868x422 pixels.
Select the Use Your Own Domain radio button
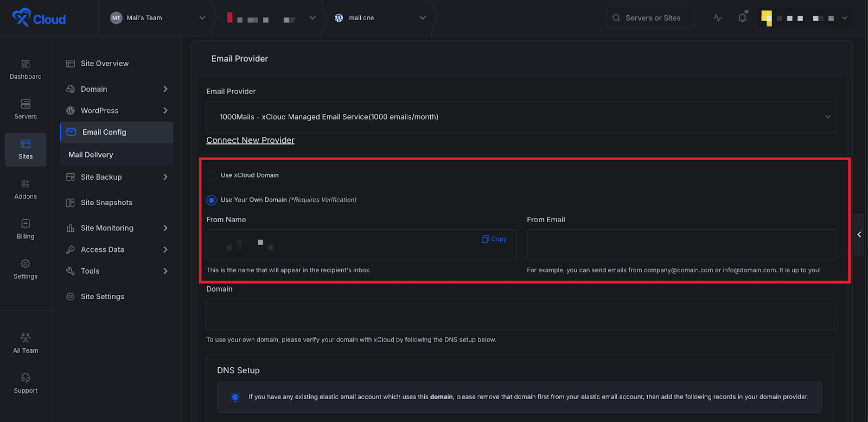(212, 200)
